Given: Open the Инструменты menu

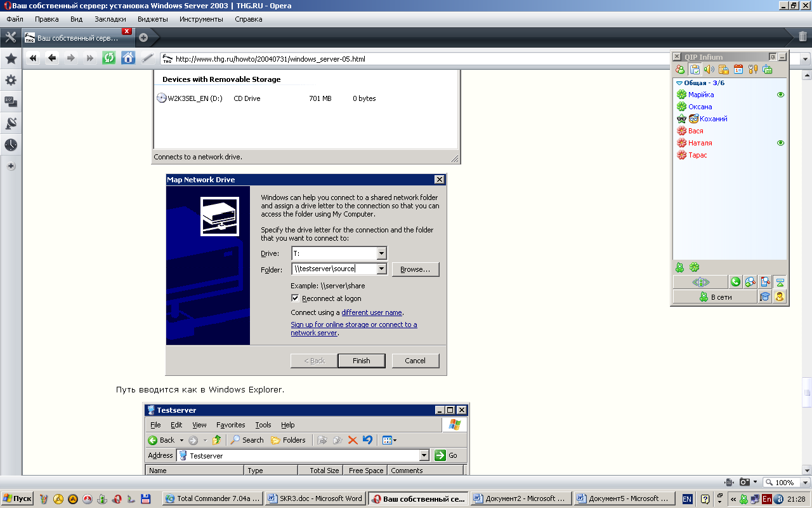Looking at the screenshot, I should 201,19.
